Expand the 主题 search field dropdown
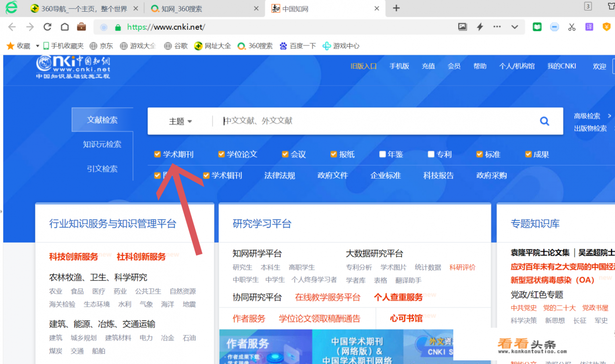The image size is (615, 364). click(180, 121)
